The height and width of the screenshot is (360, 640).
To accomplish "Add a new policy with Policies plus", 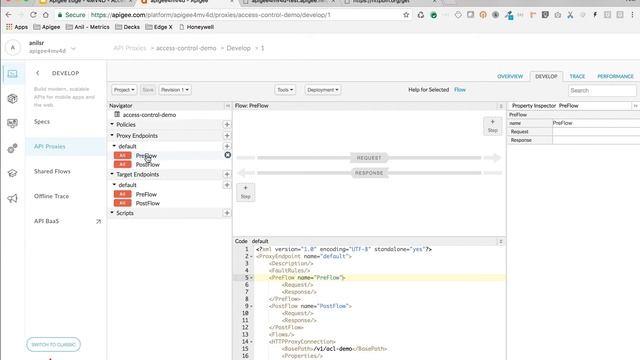I will pyautogui.click(x=227, y=124).
